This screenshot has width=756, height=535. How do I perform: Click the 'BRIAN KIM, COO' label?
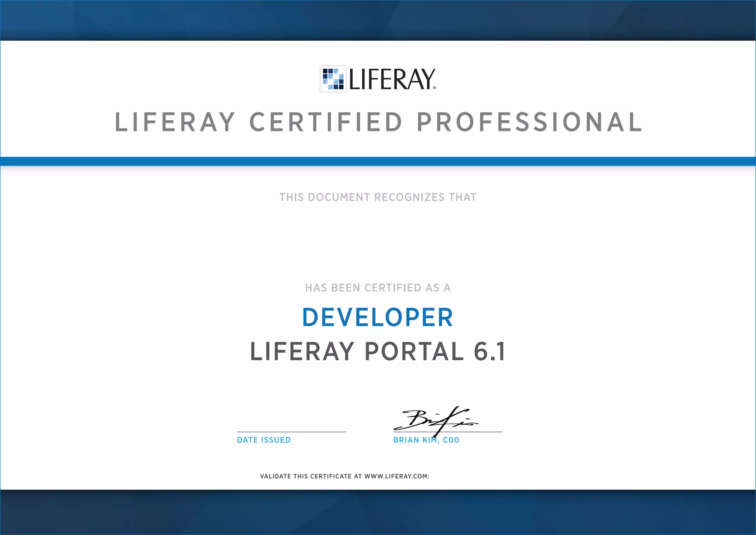coord(426,440)
